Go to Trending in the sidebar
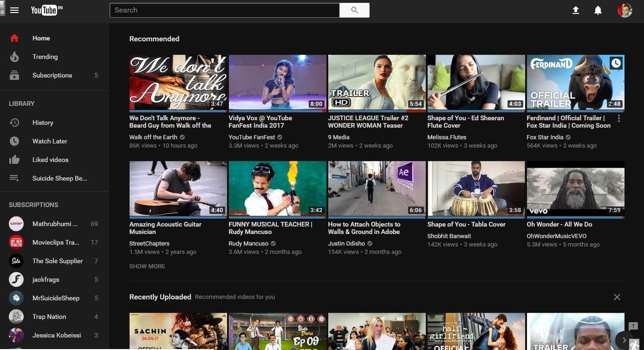The width and height of the screenshot is (644, 350). pyautogui.click(x=45, y=57)
